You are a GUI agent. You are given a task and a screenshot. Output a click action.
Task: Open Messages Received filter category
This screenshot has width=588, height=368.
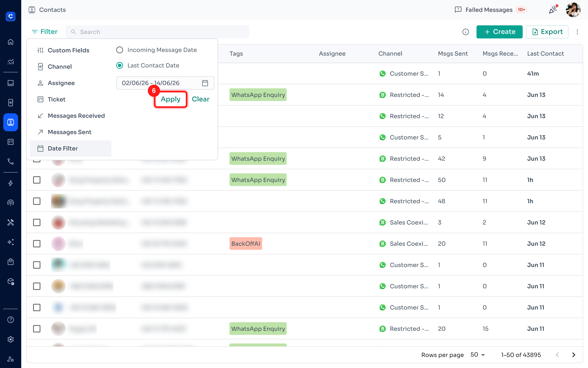coord(70,116)
